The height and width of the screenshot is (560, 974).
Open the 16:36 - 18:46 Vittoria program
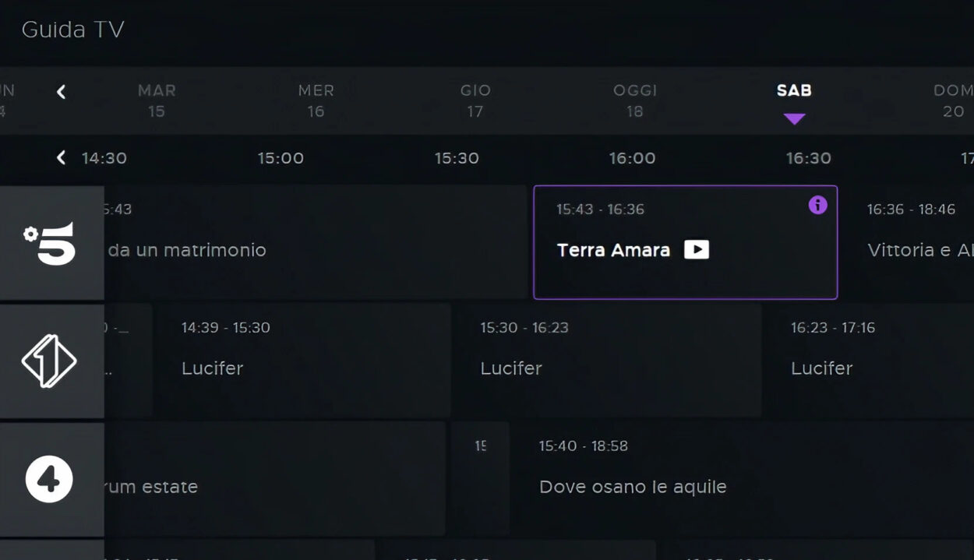tap(908, 242)
